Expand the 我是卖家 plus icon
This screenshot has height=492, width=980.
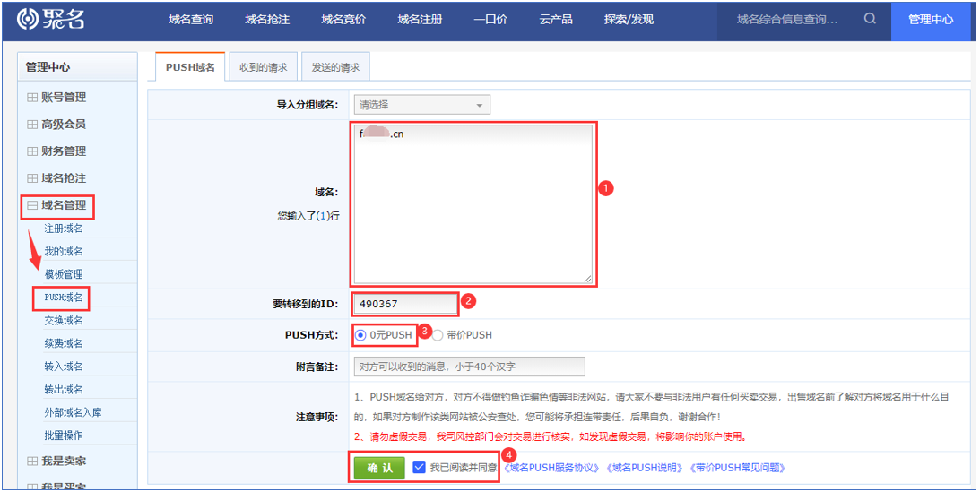coord(32,461)
